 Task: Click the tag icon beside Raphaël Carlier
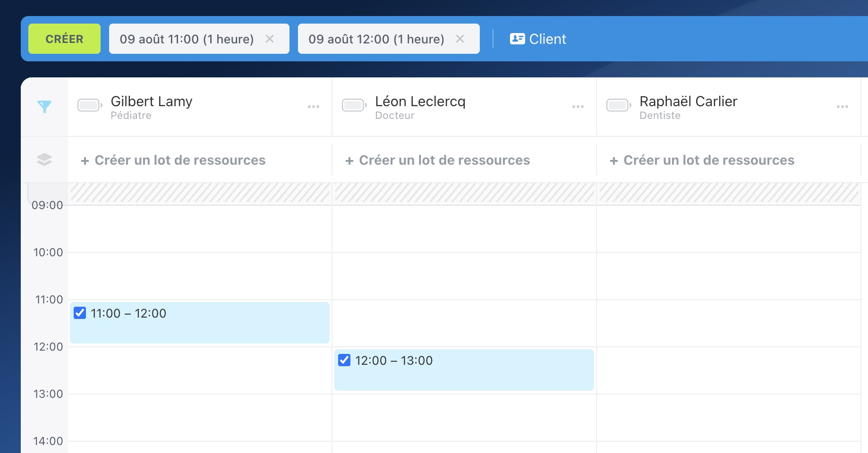[619, 105]
